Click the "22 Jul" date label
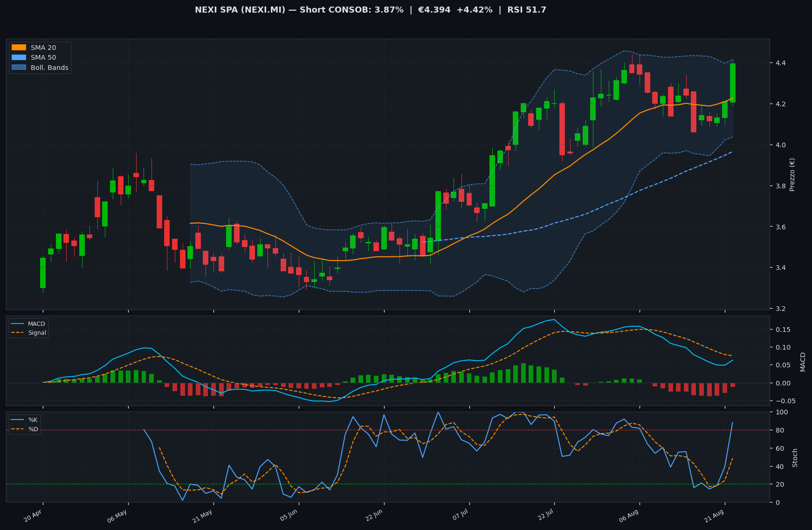Screen dimensions: 812x530 coord(545,515)
